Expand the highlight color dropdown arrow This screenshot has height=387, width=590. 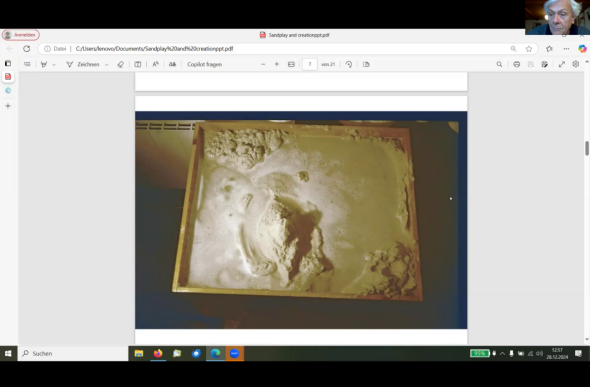54,65
